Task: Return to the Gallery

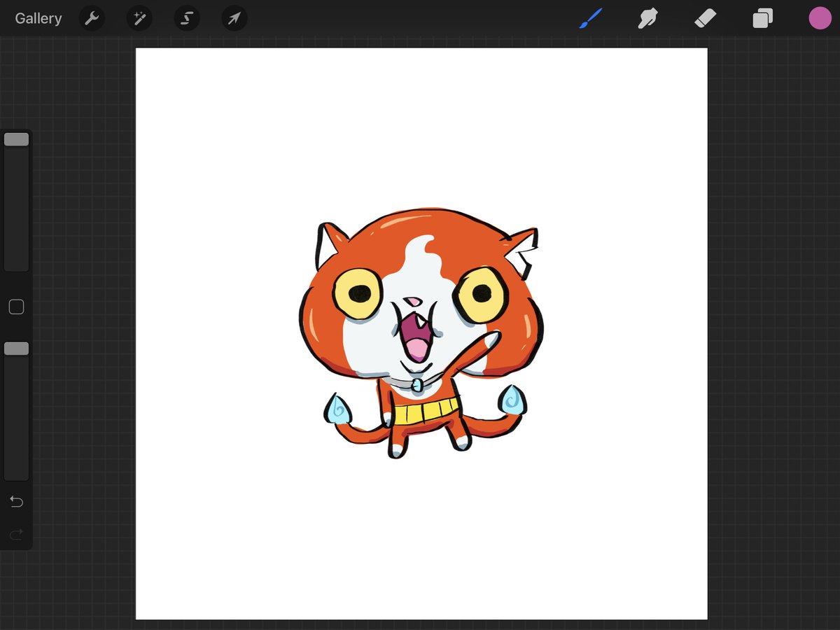Action: pos(38,18)
